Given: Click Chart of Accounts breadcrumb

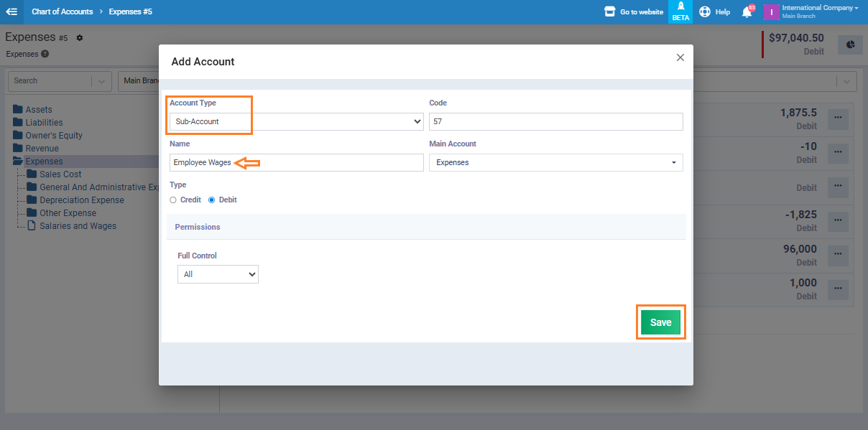Looking at the screenshot, I should [x=63, y=11].
